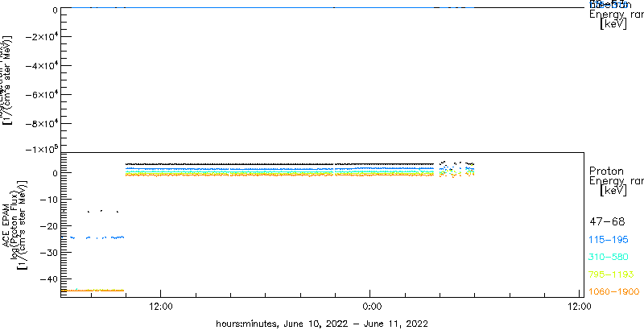Click the −30 tick label on the proton plot
644x330 pixels.
[48, 253]
